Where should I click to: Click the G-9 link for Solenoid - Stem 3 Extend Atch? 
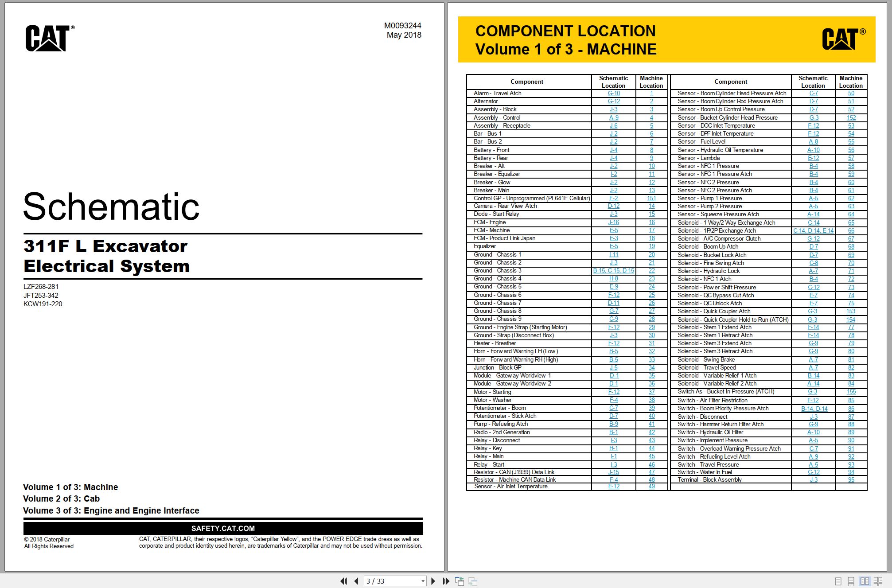[x=814, y=343]
